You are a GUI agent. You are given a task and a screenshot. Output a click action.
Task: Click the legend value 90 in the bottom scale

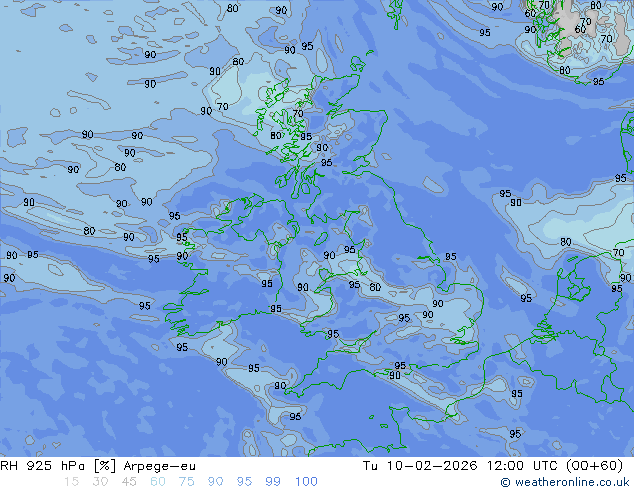[x=215, y=482]
